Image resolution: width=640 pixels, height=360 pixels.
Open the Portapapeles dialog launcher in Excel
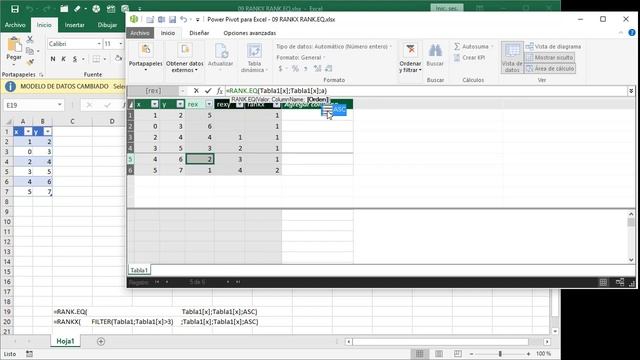coord(41,75)
